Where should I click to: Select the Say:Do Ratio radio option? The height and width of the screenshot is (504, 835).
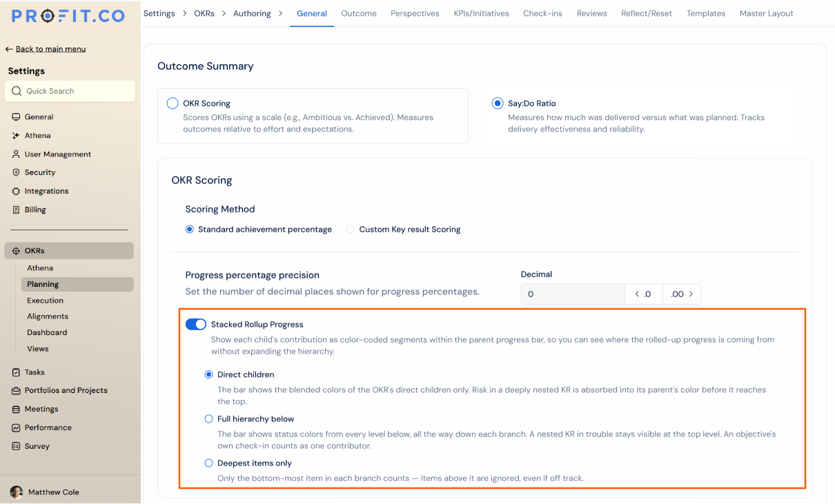(498, 103)
